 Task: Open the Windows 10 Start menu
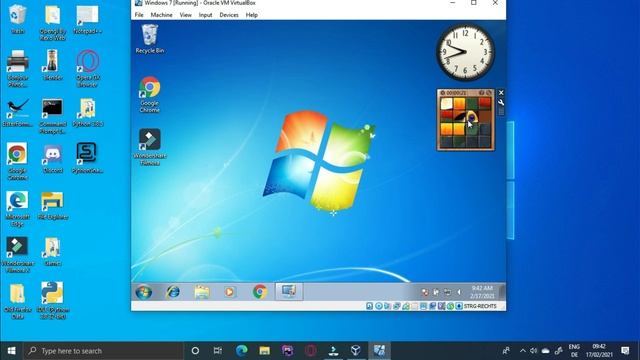pos(11,351)
